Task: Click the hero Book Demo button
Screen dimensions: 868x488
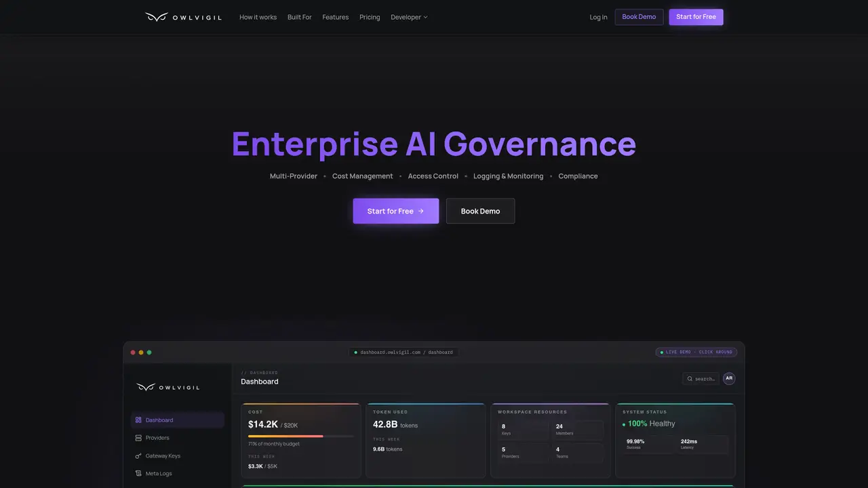Action: pyautogui.click(x=480, y=211)
